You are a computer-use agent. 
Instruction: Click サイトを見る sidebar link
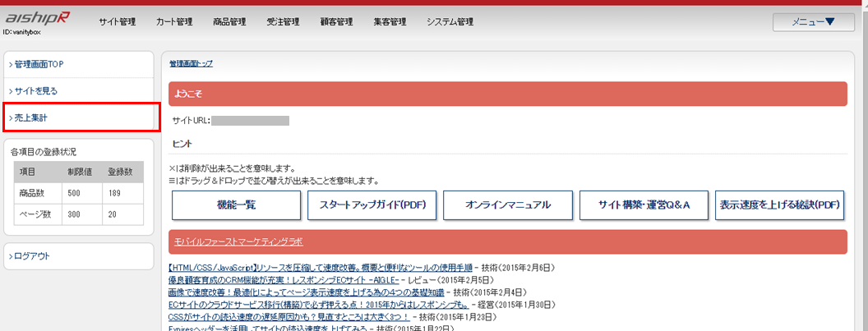[x=36, y=91]
